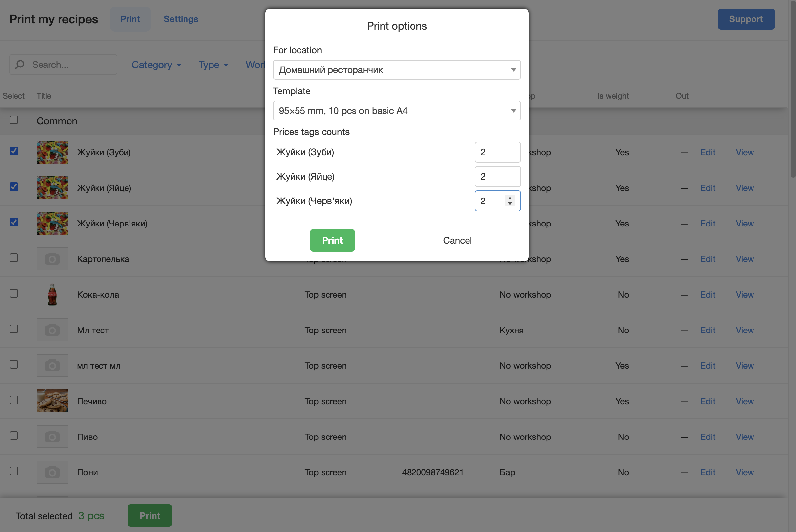This screenshot has width=796, height=532.
Task: Expand the Category filter dropdown
Action: [x=156, y=65]
